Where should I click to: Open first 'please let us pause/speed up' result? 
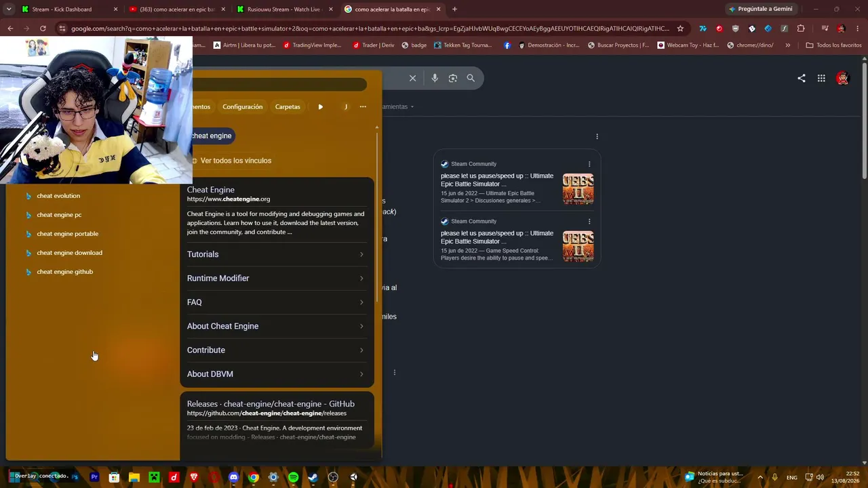point(497,180)
